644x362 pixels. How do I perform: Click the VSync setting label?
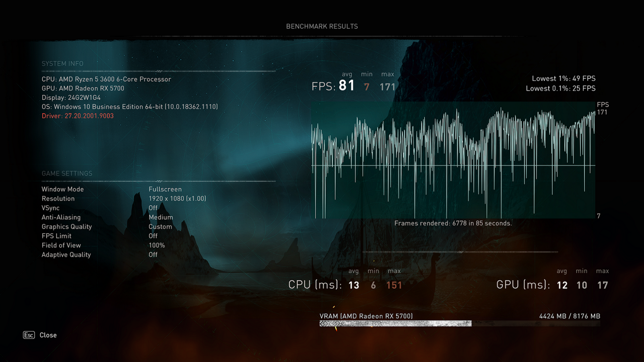(x=51, y=208)
